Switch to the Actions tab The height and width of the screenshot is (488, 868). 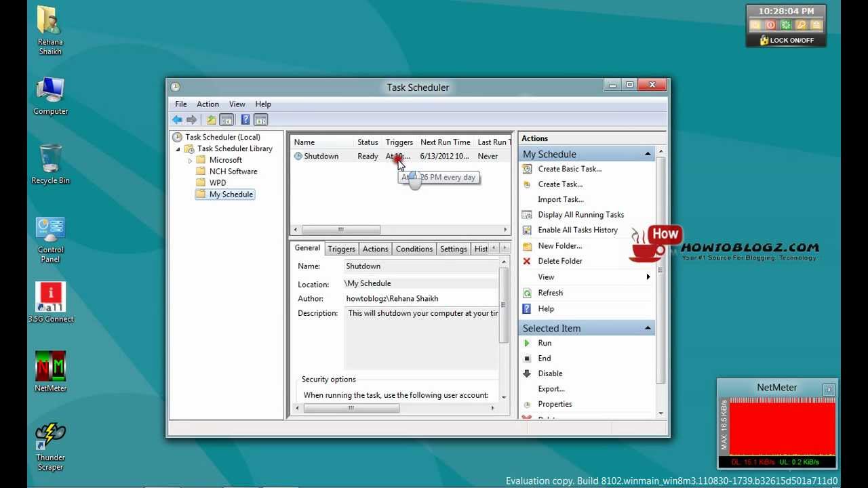click(x=375, y=249)
